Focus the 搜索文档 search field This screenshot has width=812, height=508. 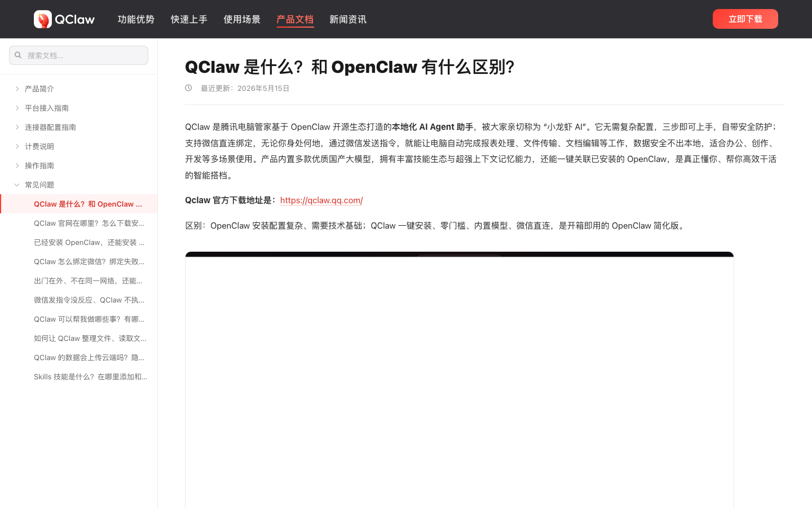click(x=78, y=55)
